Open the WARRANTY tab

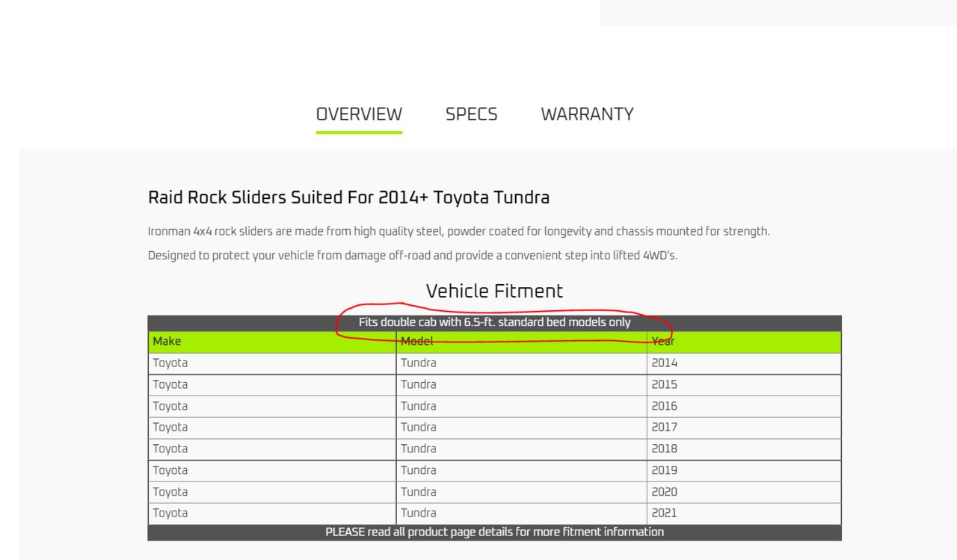tap(587, 114)
